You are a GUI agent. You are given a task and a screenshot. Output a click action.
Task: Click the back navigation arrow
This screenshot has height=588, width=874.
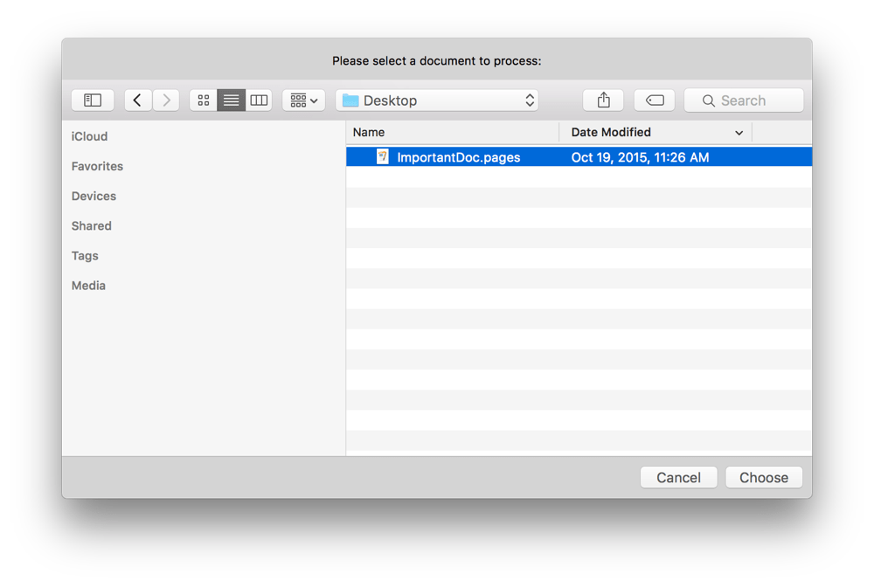137,100
